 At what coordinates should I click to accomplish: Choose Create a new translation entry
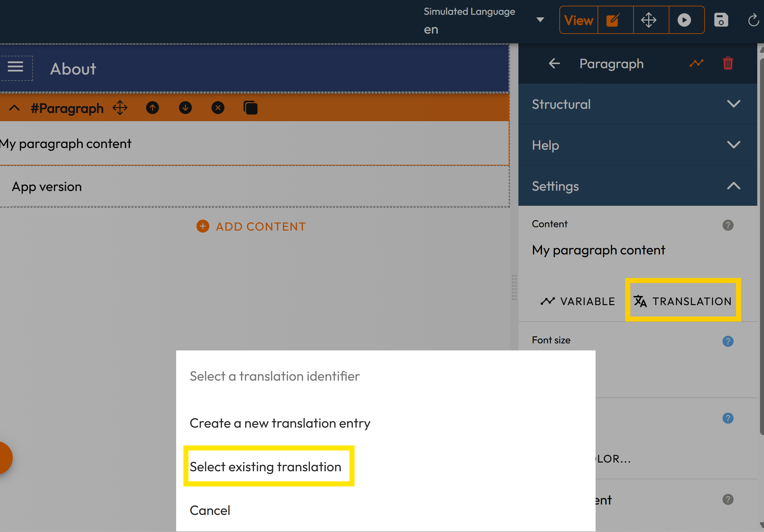point(280,423)
